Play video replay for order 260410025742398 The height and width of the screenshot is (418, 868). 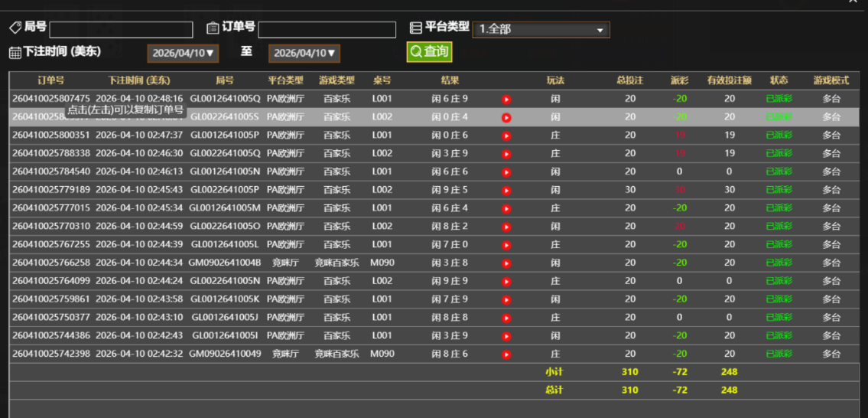pos(506,354)
